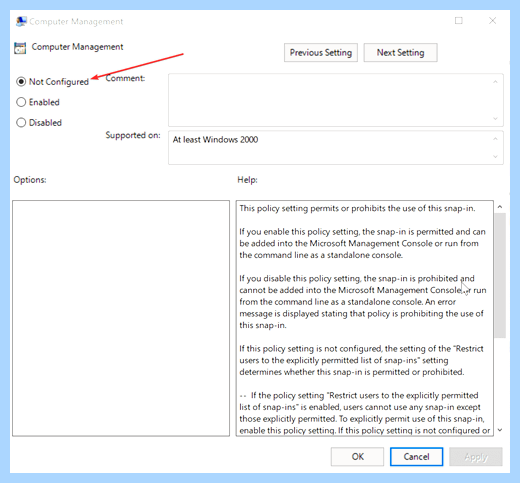Click the Supported on scroll up arrow
Viewport: 520px width, 483px height.
[x=495, y=139]
